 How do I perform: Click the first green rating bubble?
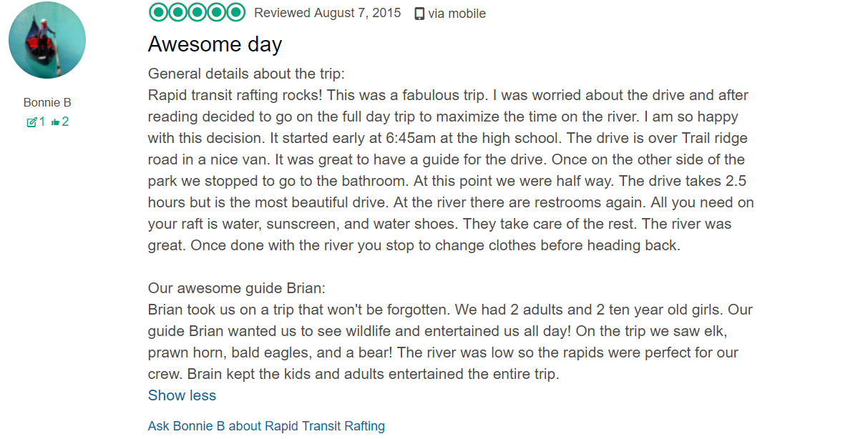tap(157, 13)
